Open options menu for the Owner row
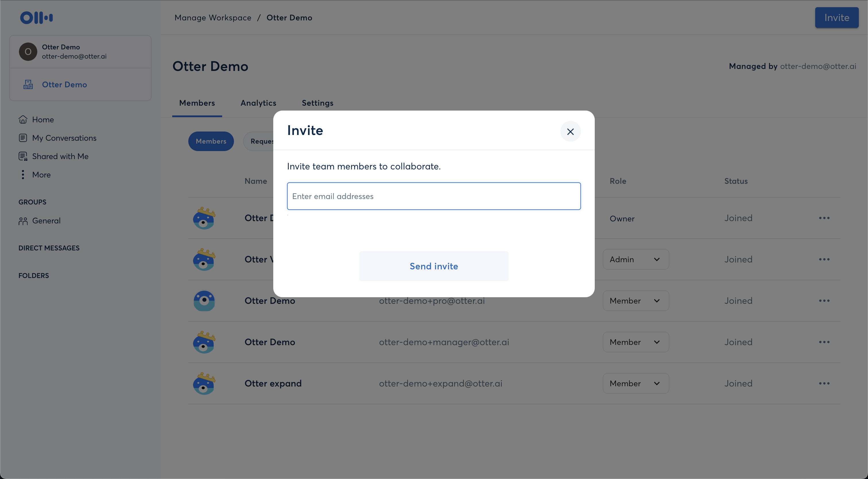This screenshot has width=868, height=479. (824, 218)
